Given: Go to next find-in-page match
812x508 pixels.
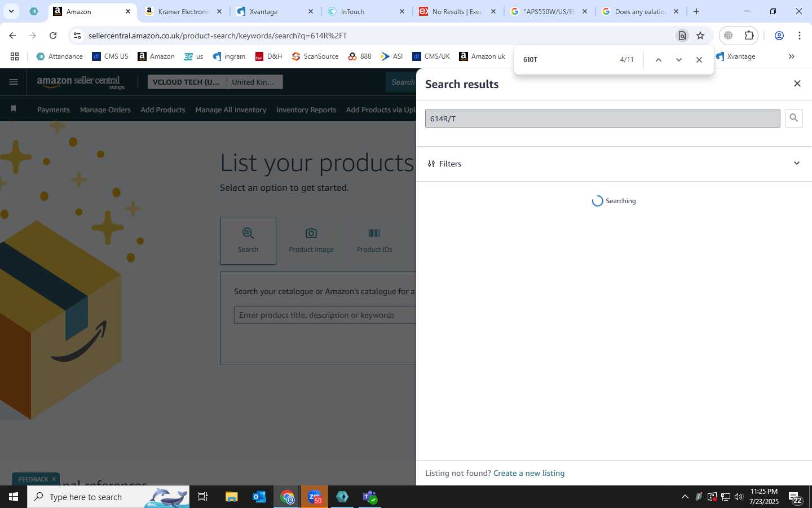Looking at the screenshot, I should 678,60.
